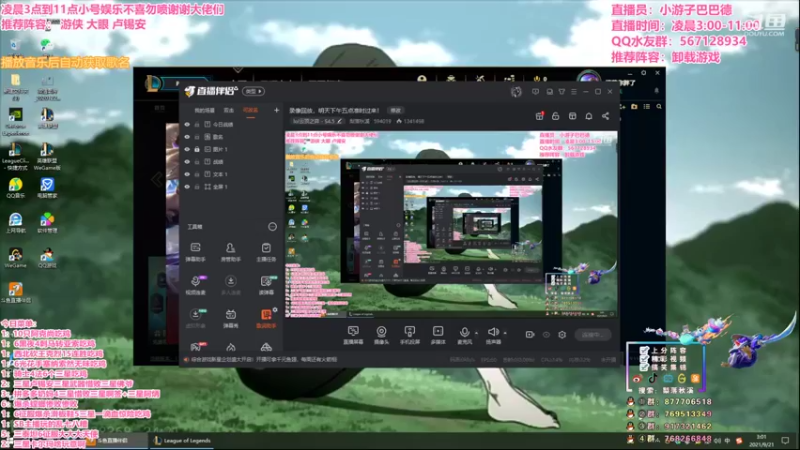Image resolution: width=800 pixels, height=450 pixels.
Task: Toggle lock on the 今日战绩 layer
Action: (x=197, y=124)
